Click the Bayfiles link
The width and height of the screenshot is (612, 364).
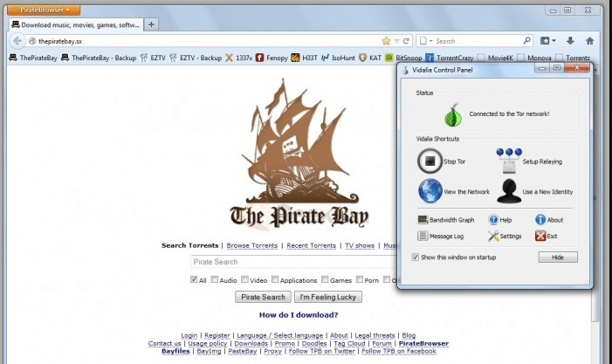[175, 351]
